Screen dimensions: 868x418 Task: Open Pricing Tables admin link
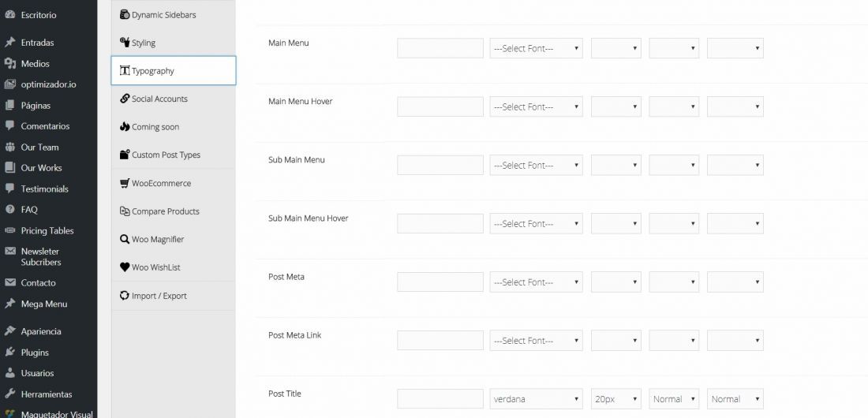coord(49,230)
